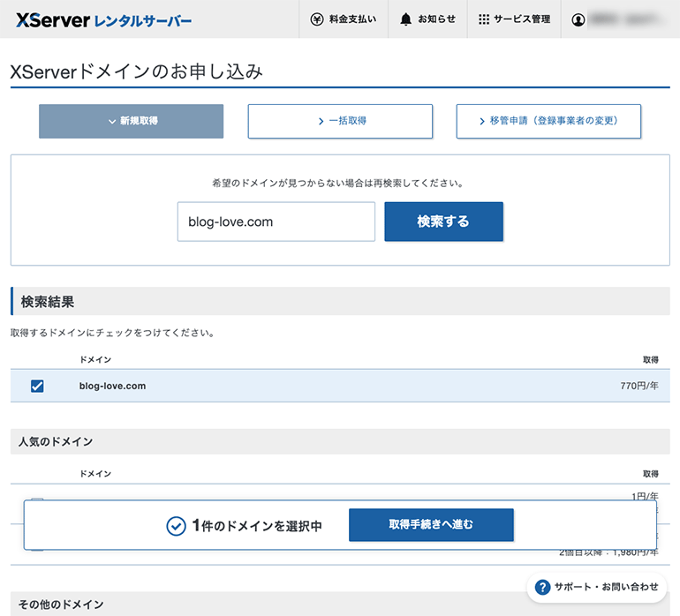Click the question mark support icon
This screenshot has height=616, width=680.
[x=542, y=587]
